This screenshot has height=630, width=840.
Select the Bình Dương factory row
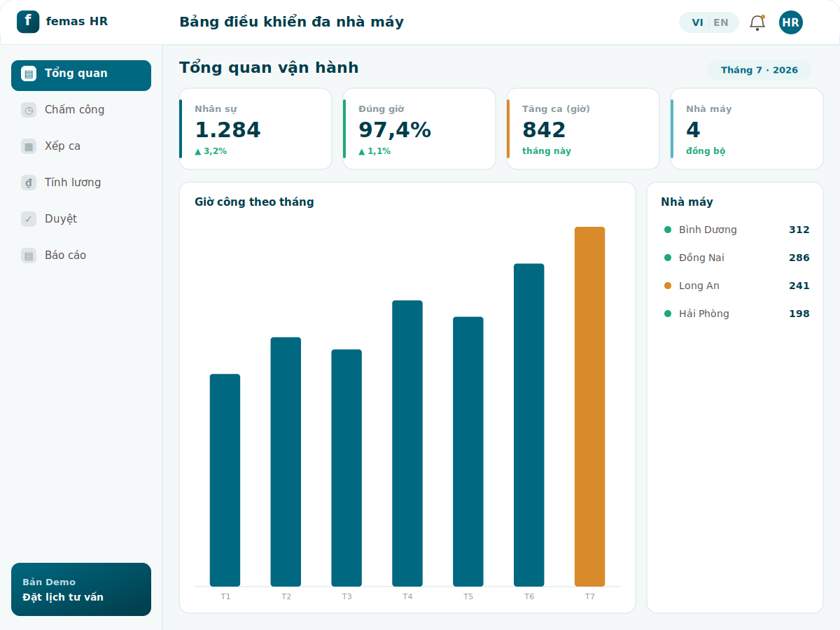click(735, 230)
